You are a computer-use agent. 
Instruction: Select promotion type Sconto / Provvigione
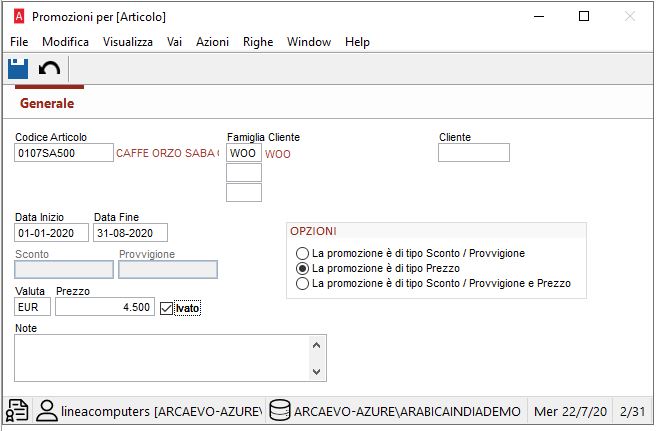[x=302, y=254]
